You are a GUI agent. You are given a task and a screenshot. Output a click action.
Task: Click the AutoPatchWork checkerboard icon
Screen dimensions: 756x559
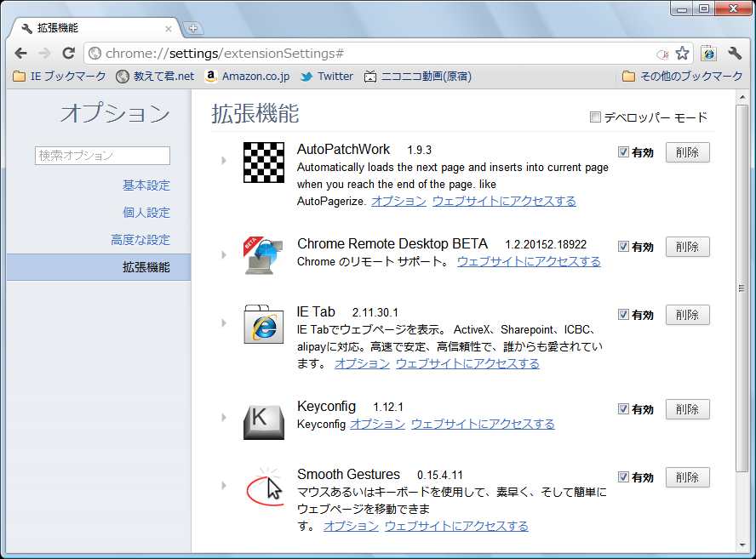click(x=264, y=163)
